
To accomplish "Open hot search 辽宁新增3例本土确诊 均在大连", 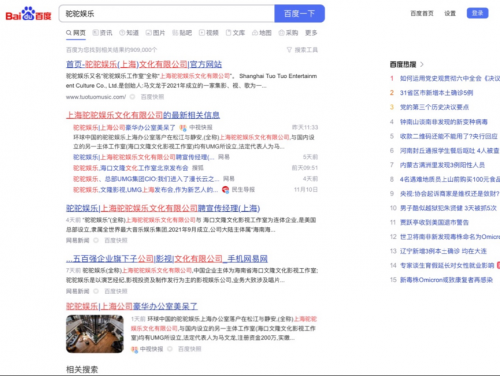I will pos(443,251).
